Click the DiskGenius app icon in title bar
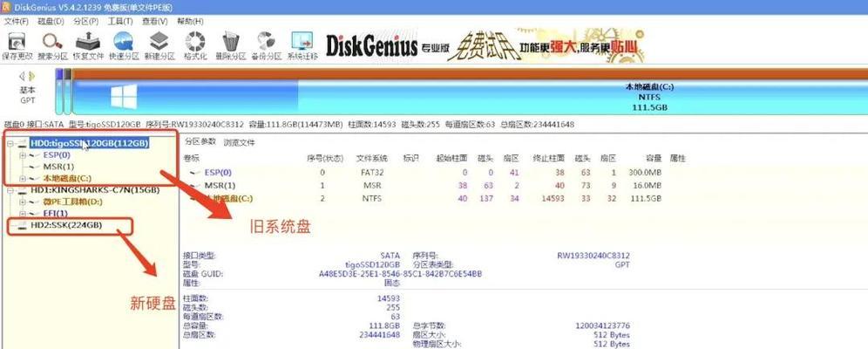This screenshot has height=349, width=868. click(x=6, y=7)
